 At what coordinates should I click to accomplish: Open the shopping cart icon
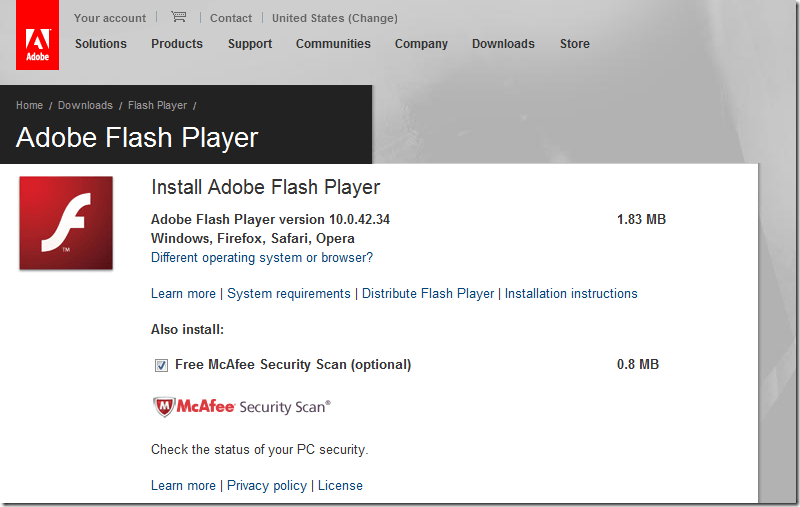tap(178, 17)
